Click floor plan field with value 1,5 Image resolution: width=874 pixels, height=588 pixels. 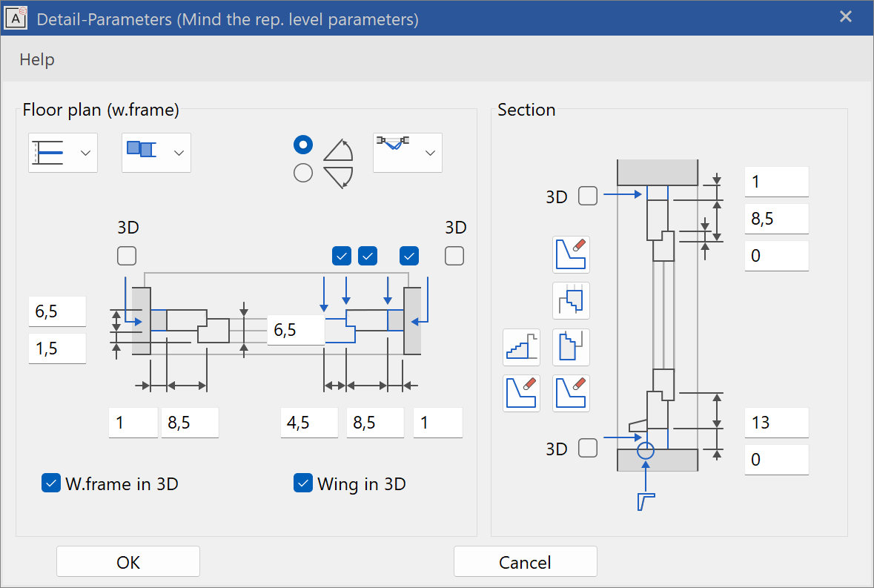point(57,348)
